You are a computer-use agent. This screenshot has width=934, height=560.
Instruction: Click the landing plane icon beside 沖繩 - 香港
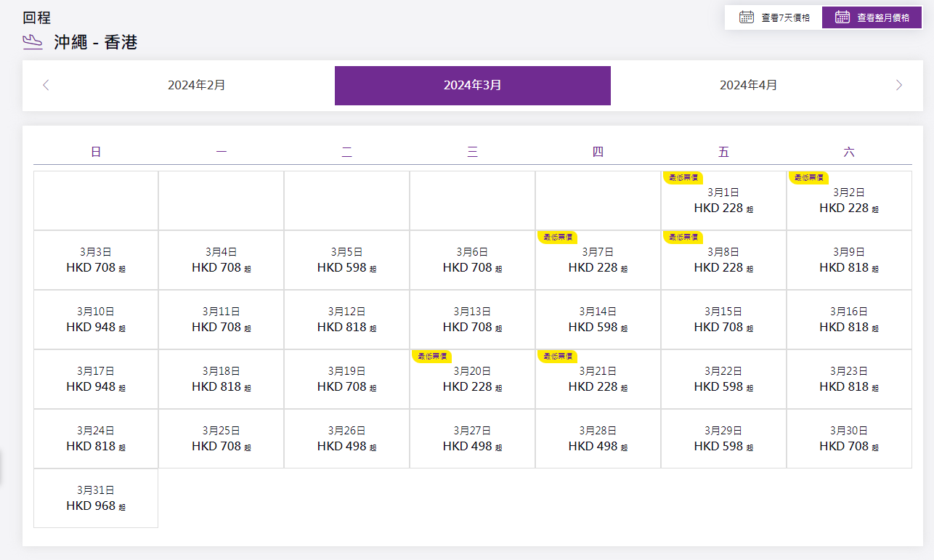(x=33, y=42)
